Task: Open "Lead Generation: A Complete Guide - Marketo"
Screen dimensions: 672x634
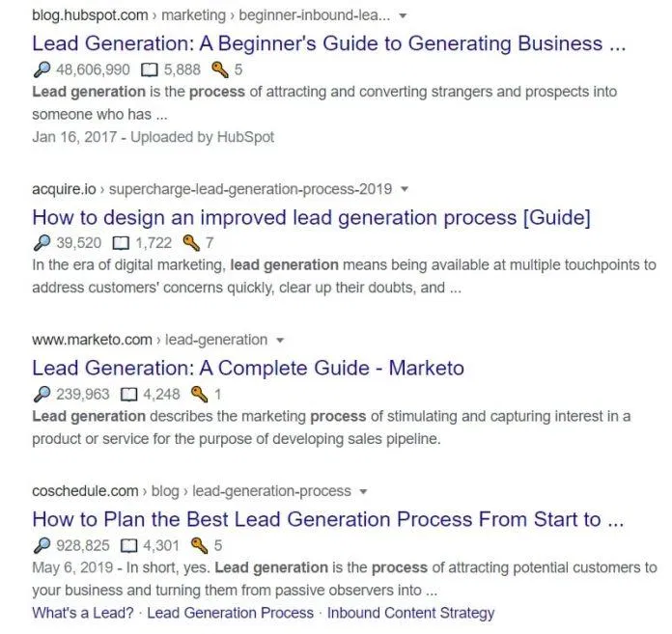Action: point(248,368)
